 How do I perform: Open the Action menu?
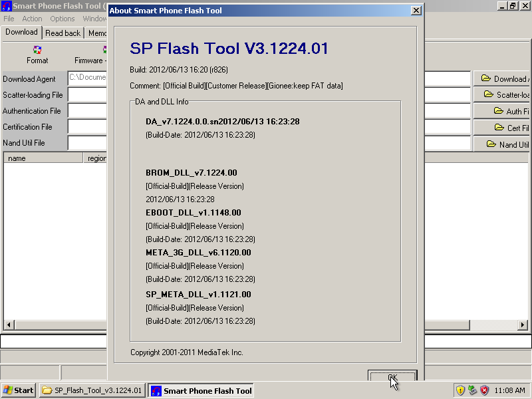coord(32,19)
